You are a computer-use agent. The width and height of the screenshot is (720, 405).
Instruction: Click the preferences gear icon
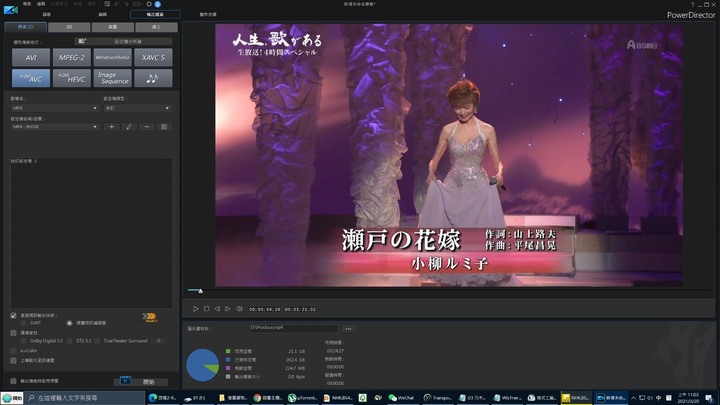[149, 4]
